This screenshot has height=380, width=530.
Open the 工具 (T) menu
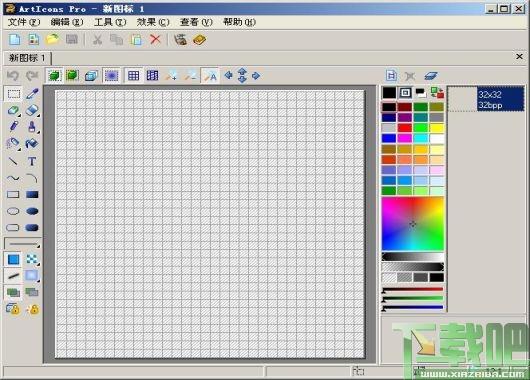tap(110, 22)
